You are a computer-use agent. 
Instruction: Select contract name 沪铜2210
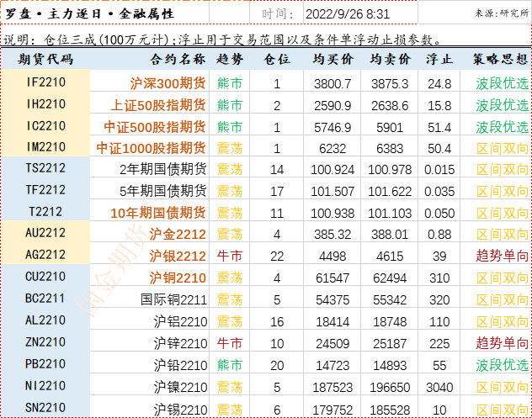click(x=178, y=278)
